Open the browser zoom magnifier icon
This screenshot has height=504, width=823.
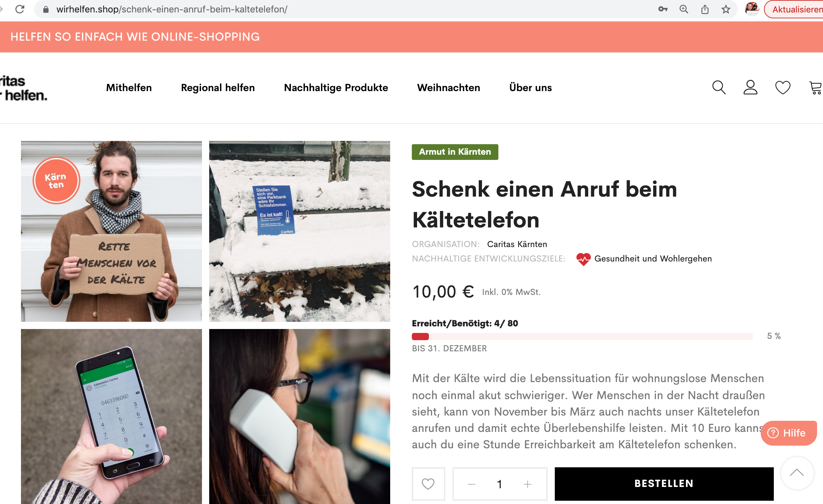click(x=684, y=10)
